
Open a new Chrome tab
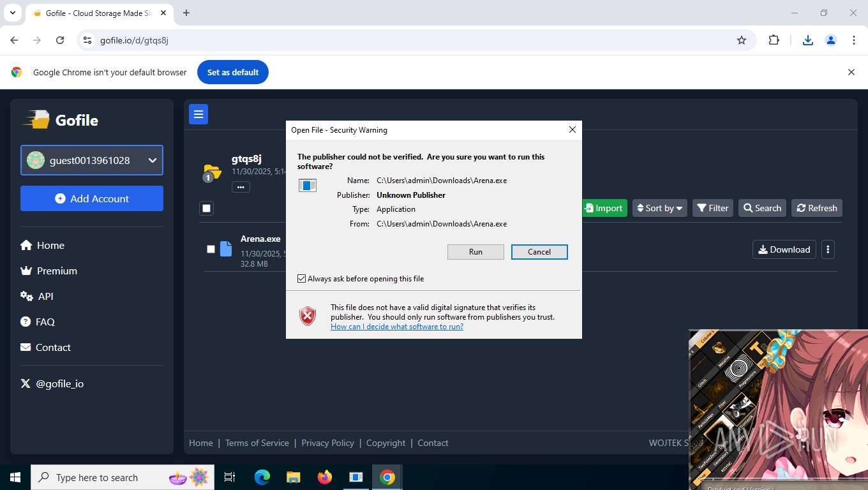[x=186, y=13]
